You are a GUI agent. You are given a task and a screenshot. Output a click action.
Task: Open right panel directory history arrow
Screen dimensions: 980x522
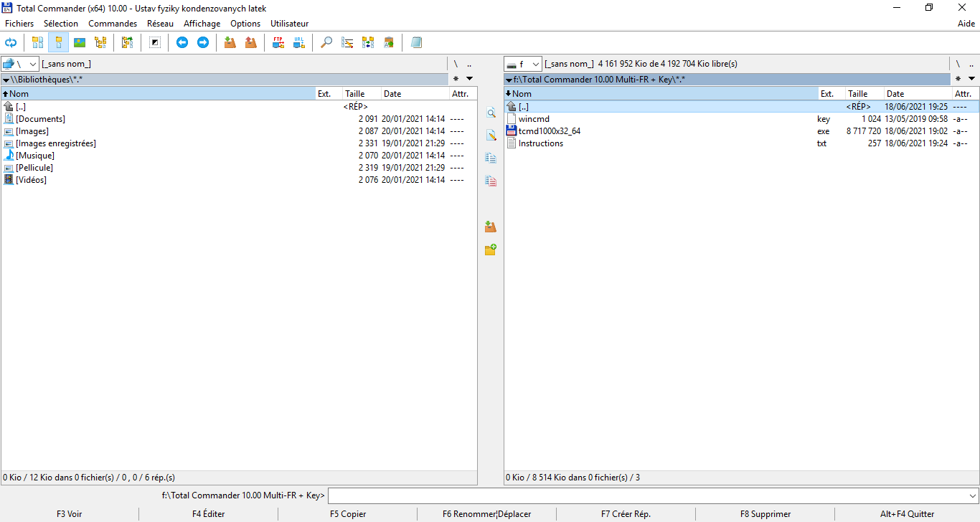coord(972,79)
